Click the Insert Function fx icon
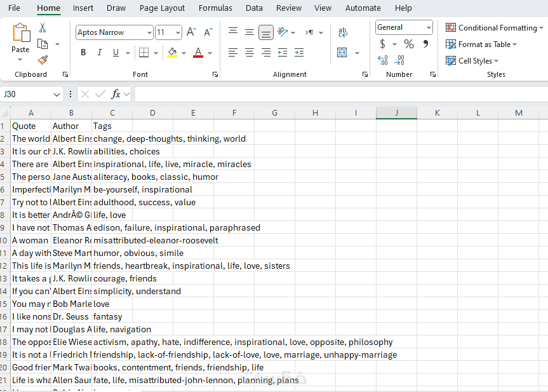548x392 pixels. point(116,94)
